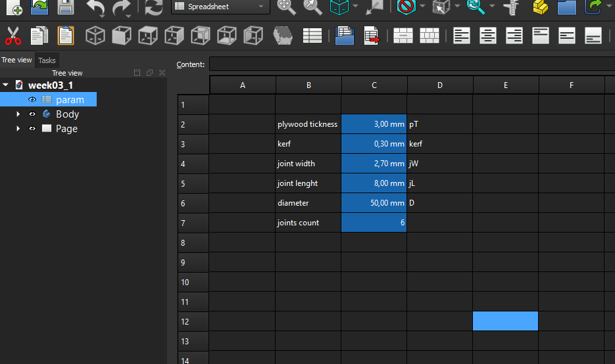Import a spreadsheet file
The width and height of the screenshot is (615, 364).
pos(345,35)
